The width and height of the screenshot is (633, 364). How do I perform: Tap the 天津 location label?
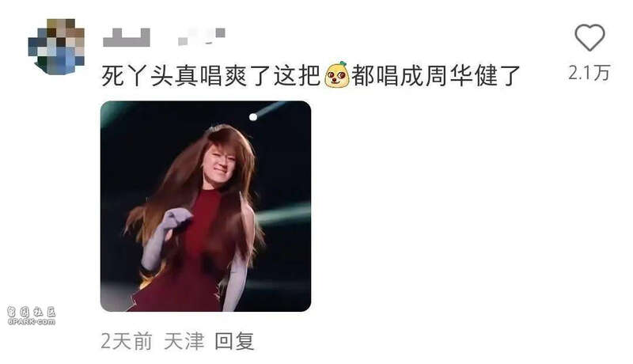point(184,341)
